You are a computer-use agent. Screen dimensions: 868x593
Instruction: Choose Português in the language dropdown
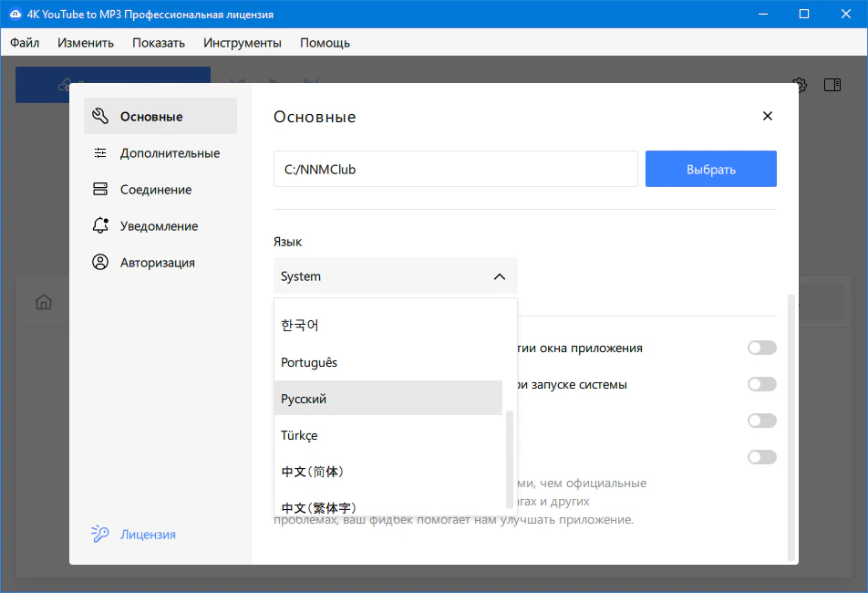(x=387, y=362)
